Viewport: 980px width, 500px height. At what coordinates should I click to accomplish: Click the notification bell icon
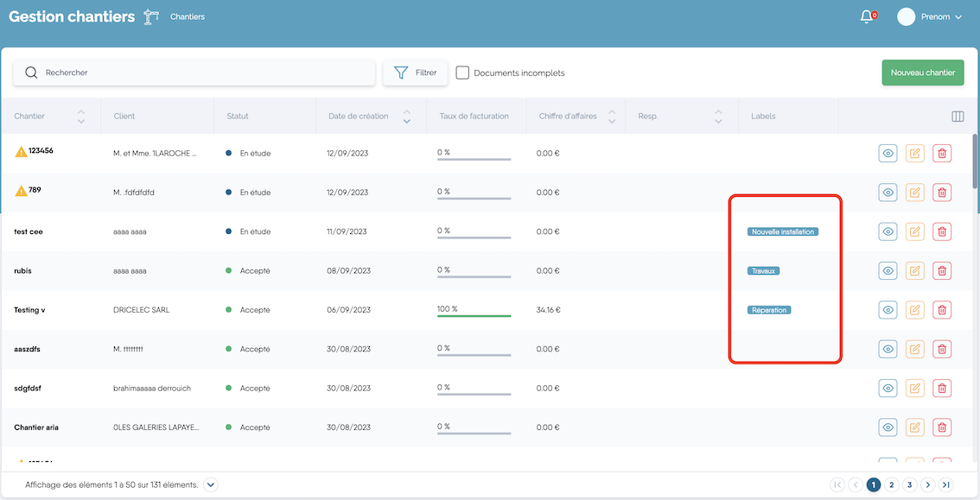867,16
